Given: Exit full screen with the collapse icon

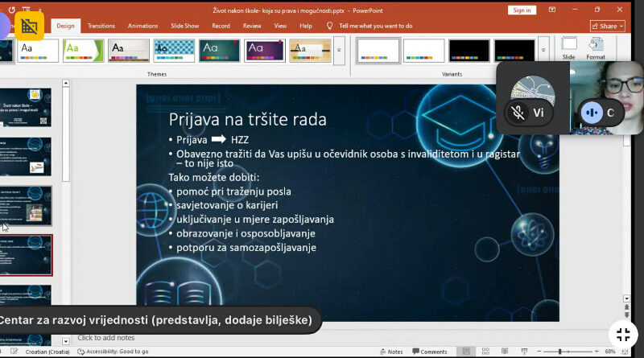Looking at the screenshot, I should [623, 335].
